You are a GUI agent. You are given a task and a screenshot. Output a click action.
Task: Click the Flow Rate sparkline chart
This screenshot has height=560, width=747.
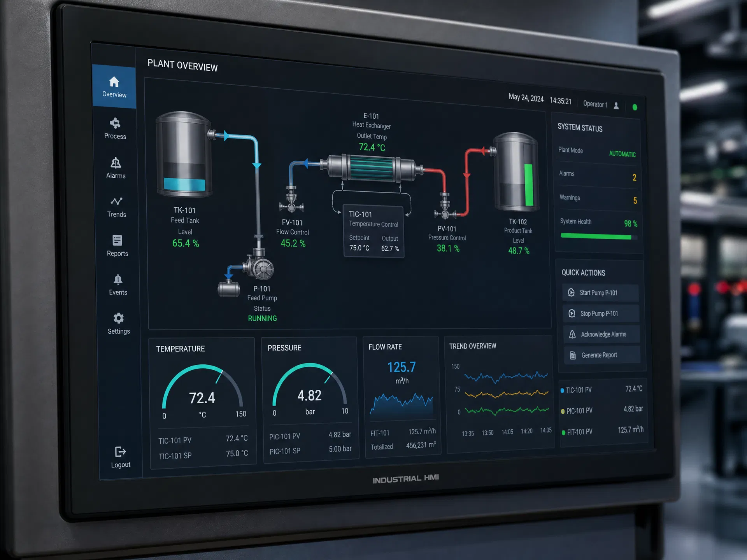click(x=402, y=404)
